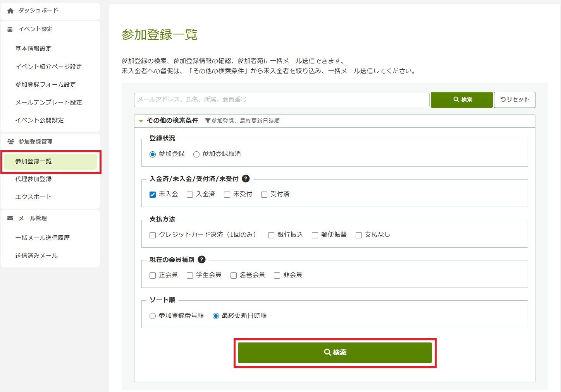Click the Dashboard home icon
This screenshot has height=392, width=561.
pos(10,11)
